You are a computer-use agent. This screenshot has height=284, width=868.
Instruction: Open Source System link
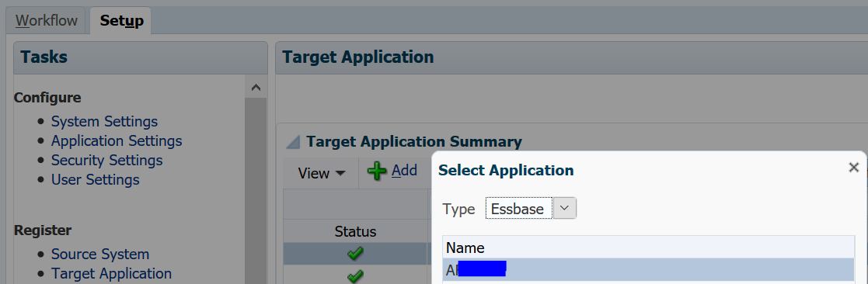100,255
